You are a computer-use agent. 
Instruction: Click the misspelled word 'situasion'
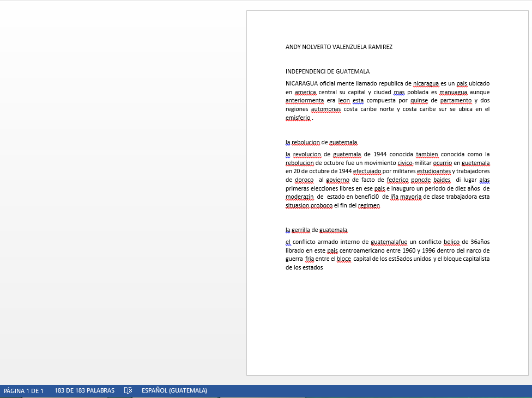pos(297,205)
